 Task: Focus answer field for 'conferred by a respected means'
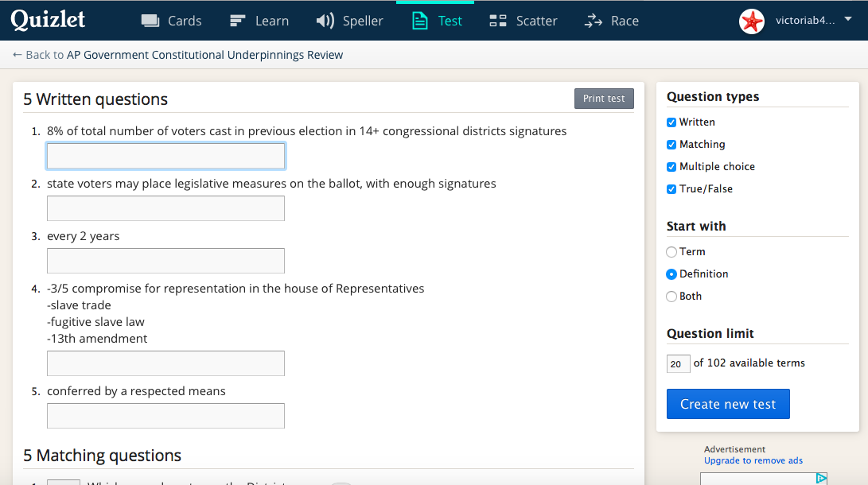click(165, 416)
